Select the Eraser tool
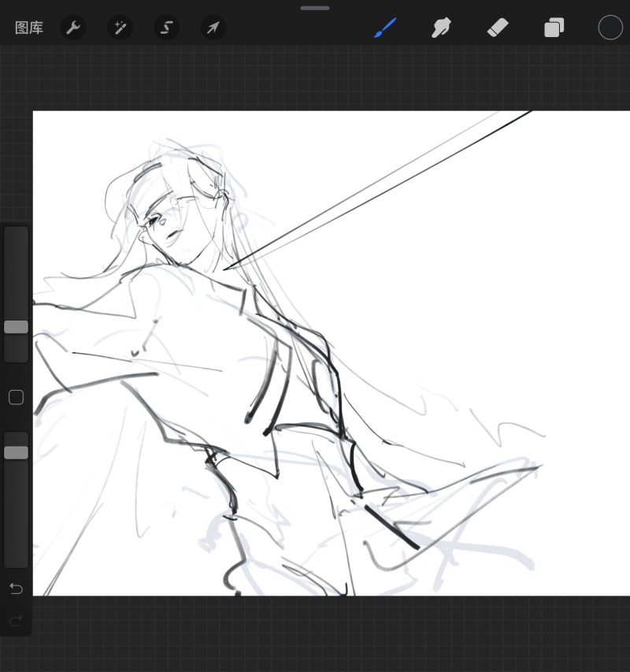The width and height of the screenshot is (630, 672). tap(498, 28)
